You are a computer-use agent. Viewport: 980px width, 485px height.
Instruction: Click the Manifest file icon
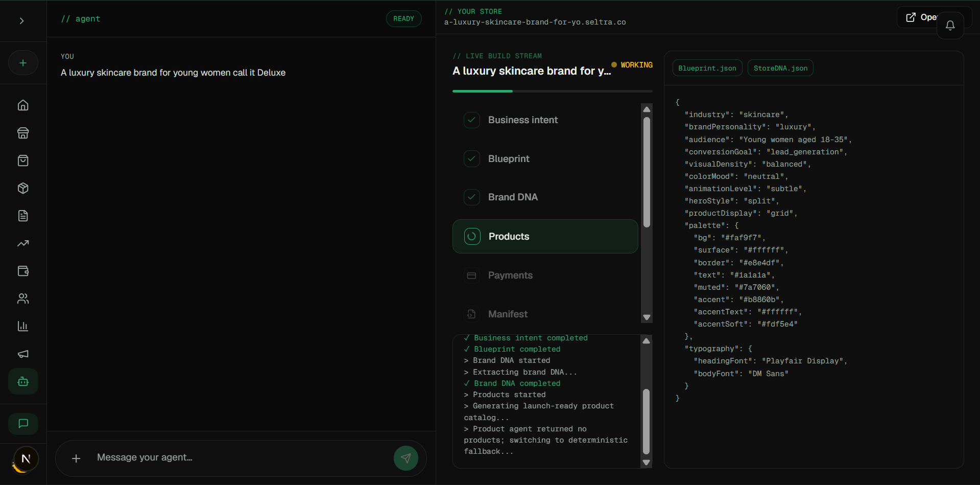pos(472,314)
